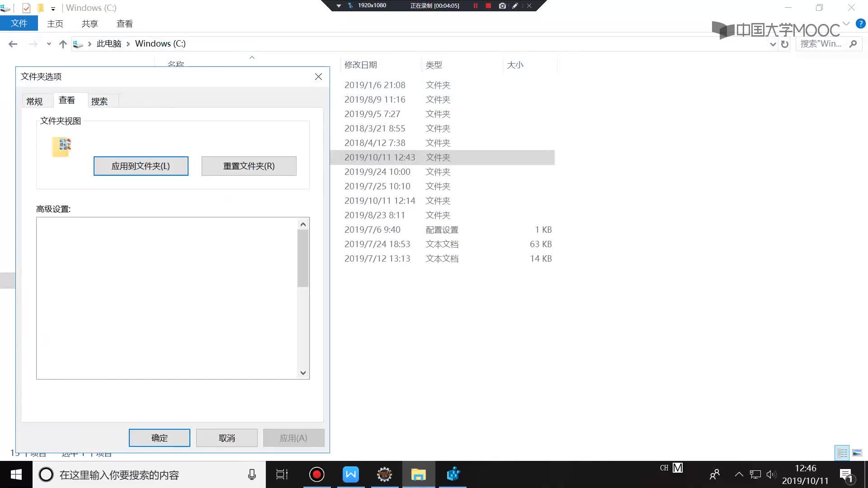Click the taskbar search text box
868x488 pixels.
coord(149,474)
